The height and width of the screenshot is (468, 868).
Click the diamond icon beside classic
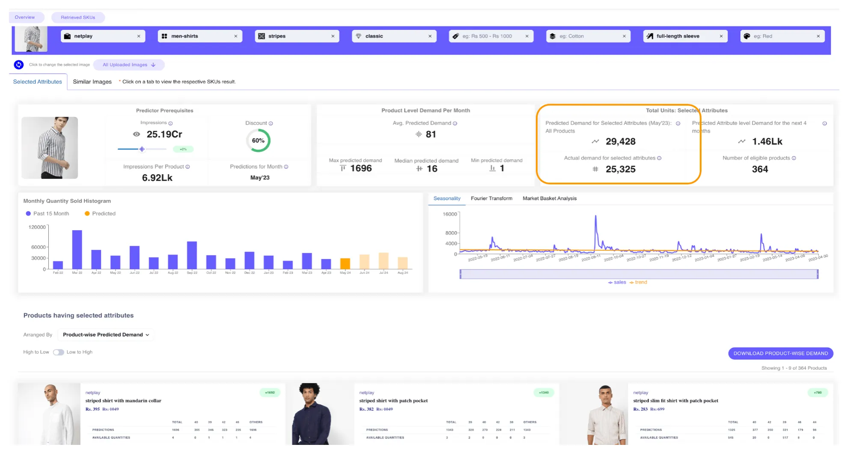click(x=359, y=36)
